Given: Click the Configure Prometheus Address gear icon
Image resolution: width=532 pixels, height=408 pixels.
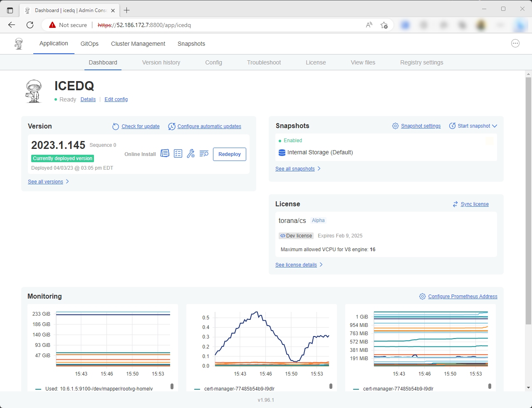Looking at the screenshot, I should pyautogui.click(x=423, y=297).
